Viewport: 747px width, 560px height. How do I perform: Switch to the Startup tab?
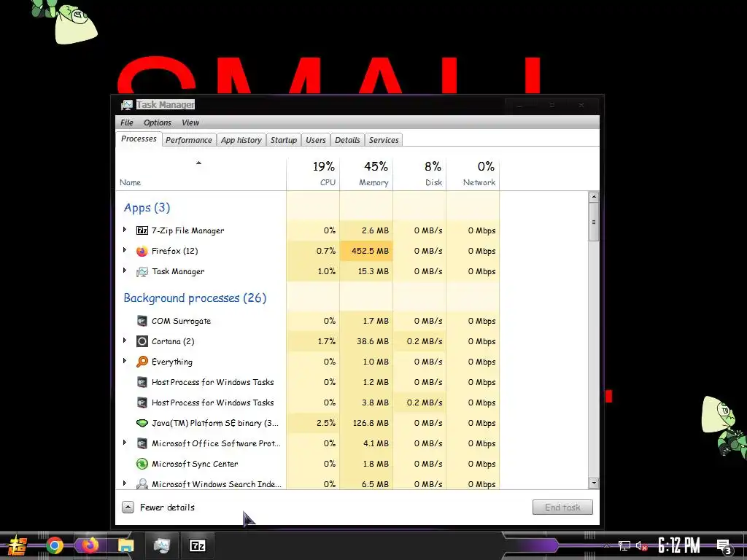pos(284,140)
